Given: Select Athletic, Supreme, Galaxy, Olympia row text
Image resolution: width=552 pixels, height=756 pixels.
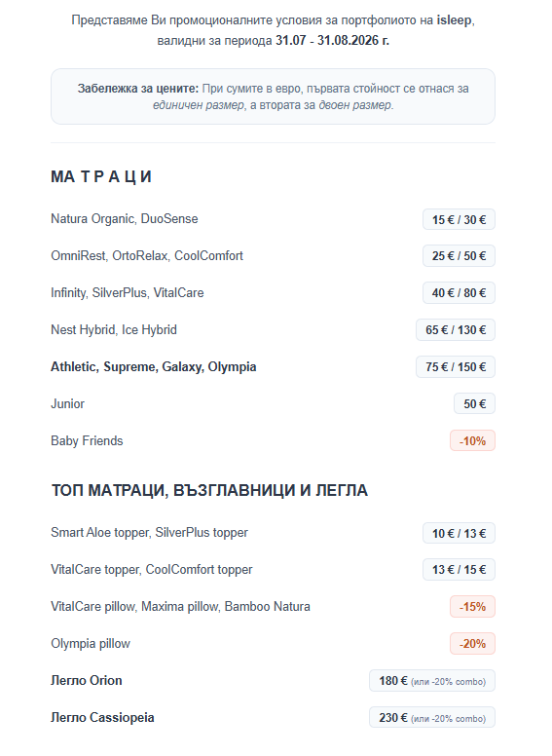Looking at the screenshot, I should point(153,367).
